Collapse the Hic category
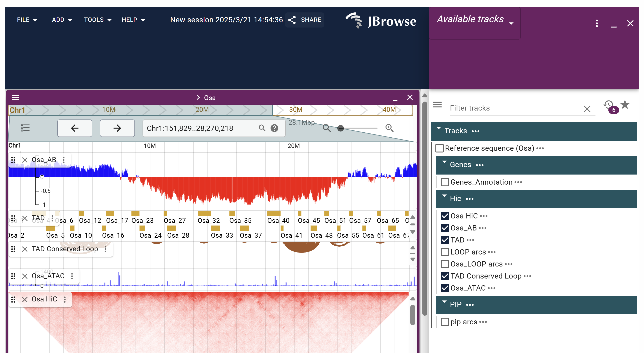The height and width of the screenshot is (353, 644). coord(444,196)
